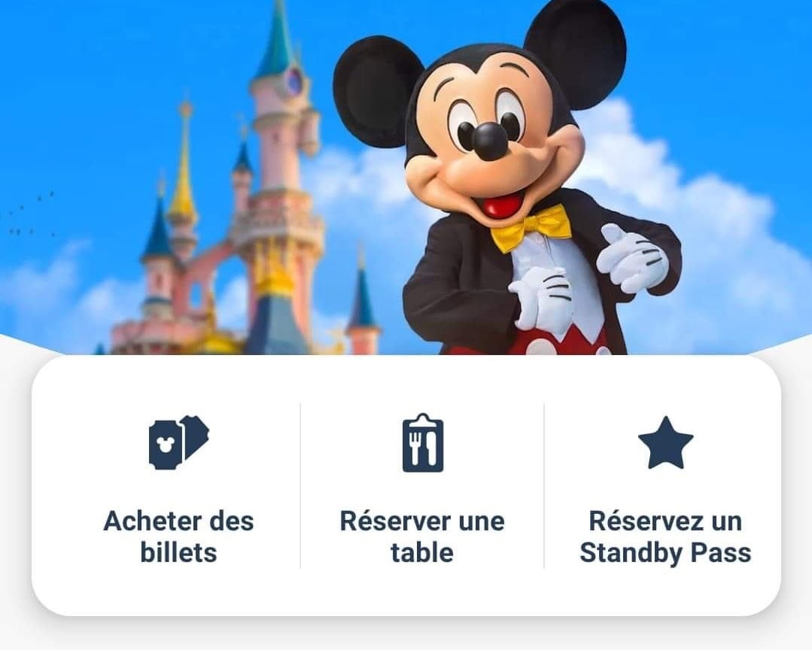
Task: Click Mickey's black nose
Action: (x=489, y=141)
